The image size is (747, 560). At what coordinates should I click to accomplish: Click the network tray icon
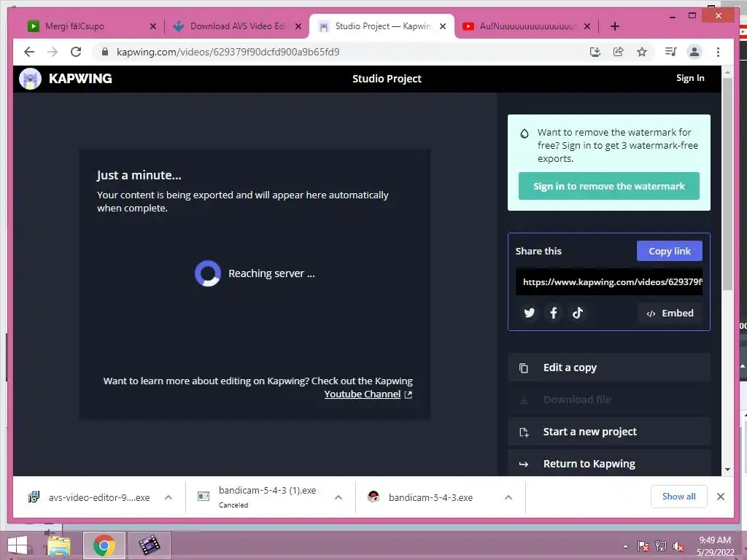(x=661, y=546)
